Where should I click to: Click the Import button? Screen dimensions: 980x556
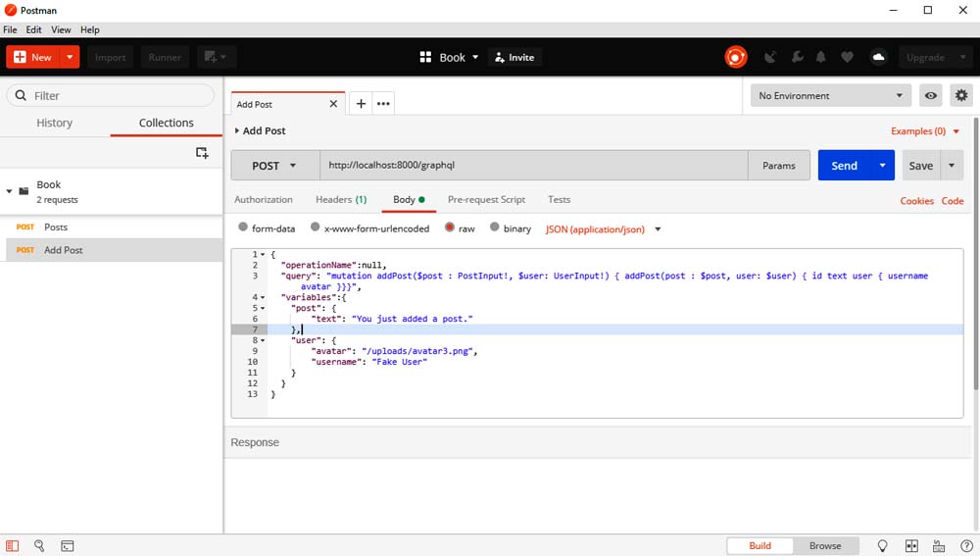[110, 57]
